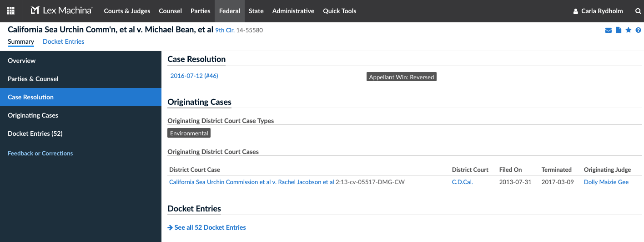The width and height of the screenshot is (644, 242).
Task: Open Courts & Judges menu
Action: pyautogui.click(x=127, y=11)
